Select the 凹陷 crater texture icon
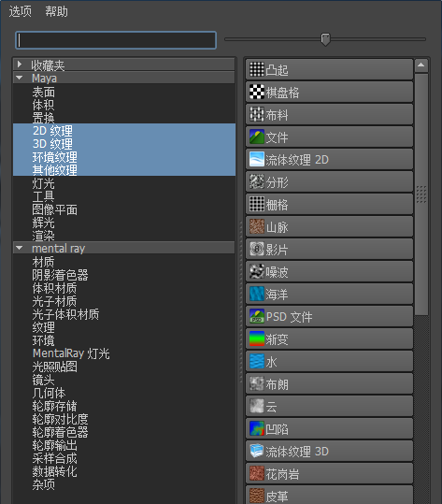 pos(257,428)
